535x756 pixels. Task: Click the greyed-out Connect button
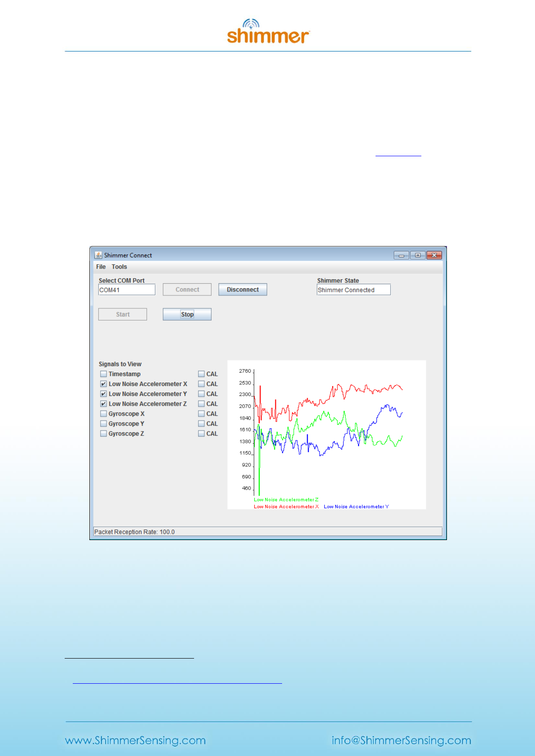point(187,290)
